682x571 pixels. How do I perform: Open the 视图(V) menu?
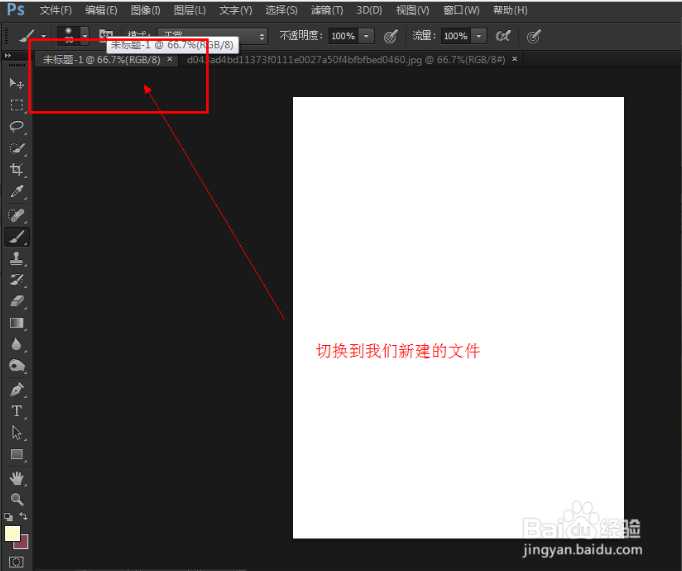(x=413, y=10)
